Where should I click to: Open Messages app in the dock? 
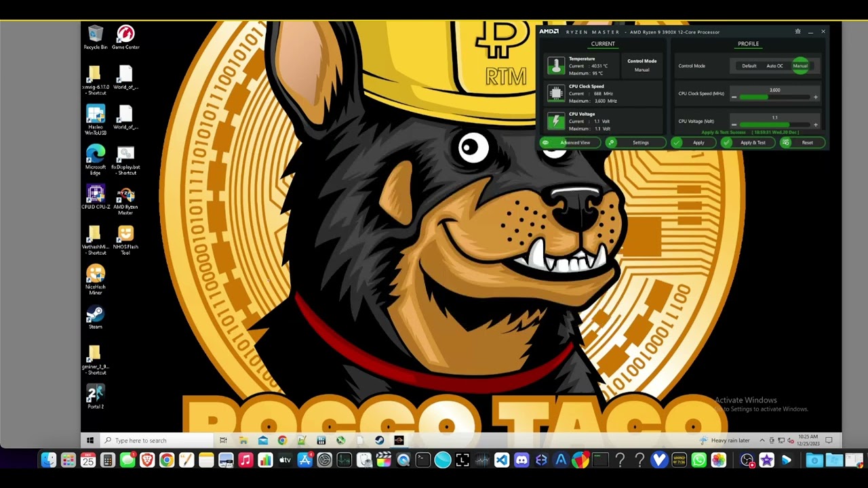point(127,460)
